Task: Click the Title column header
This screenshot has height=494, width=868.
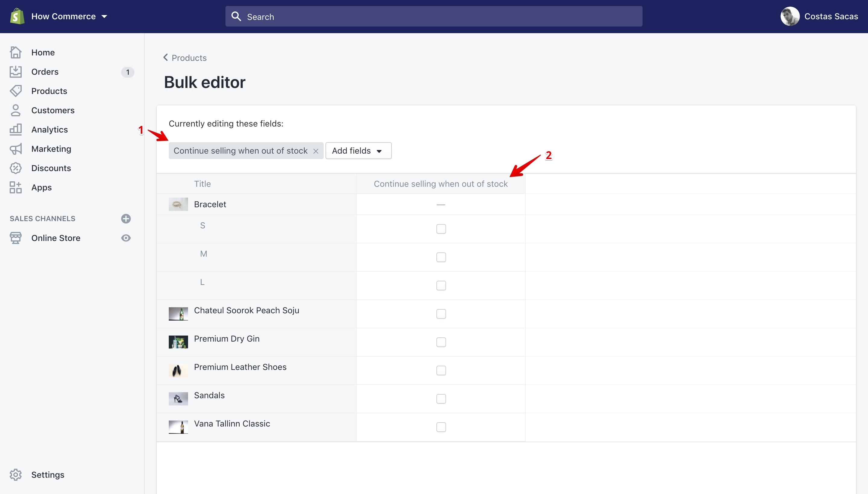Action: [202, 184]
